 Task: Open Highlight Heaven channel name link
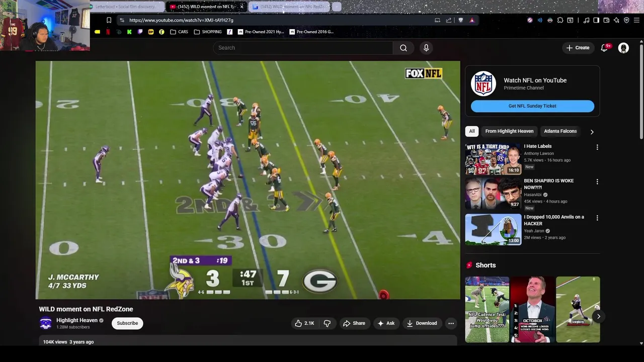[x=77, y=320]
